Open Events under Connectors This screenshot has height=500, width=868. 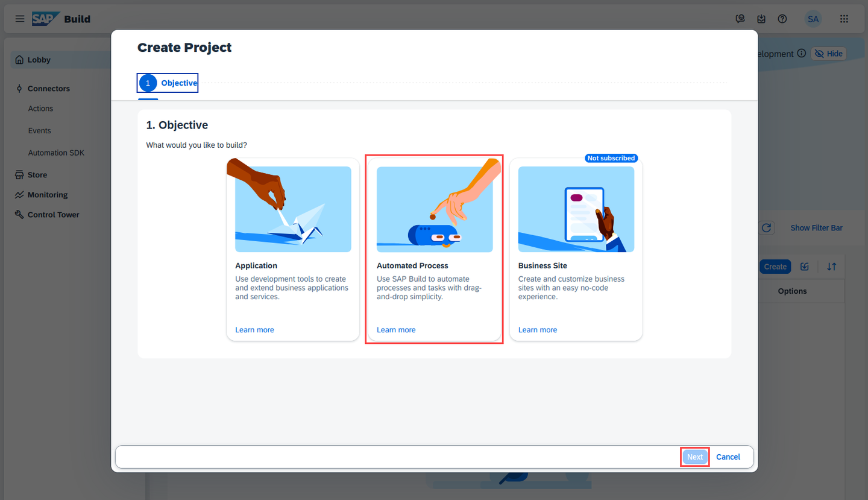(39, 131)
